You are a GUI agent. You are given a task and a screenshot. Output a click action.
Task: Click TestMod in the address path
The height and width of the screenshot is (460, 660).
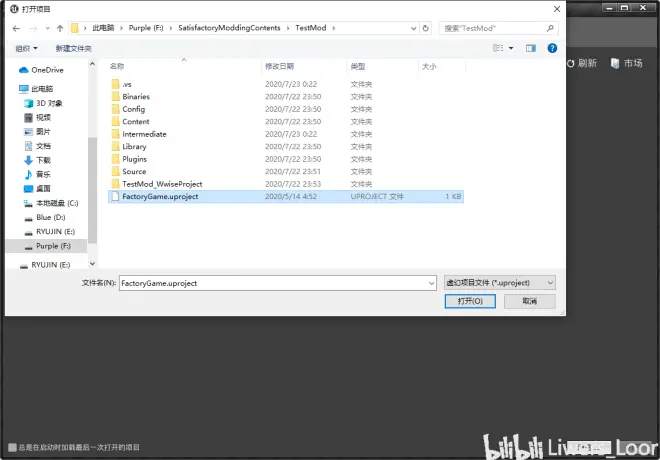[x=311, y=28]
